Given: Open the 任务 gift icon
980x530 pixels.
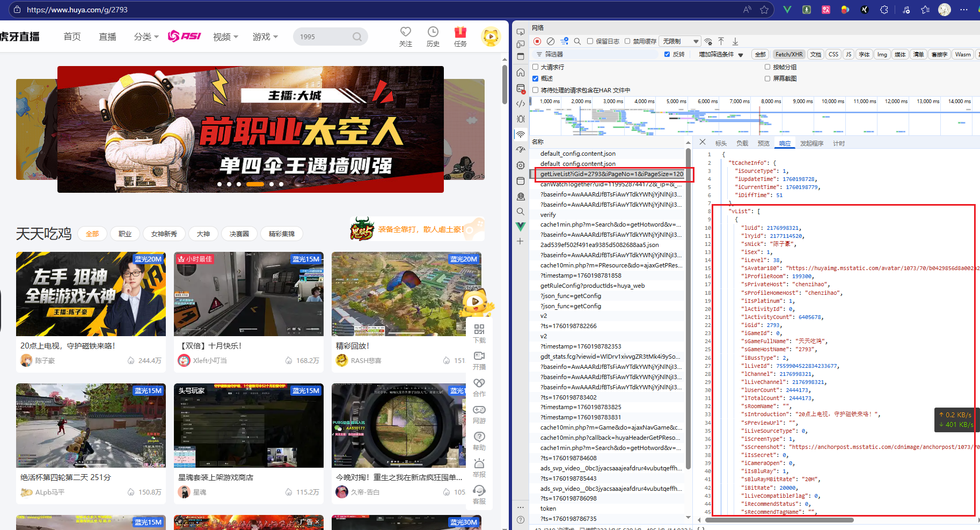Looking at the screenshot, I should point(460,32).
